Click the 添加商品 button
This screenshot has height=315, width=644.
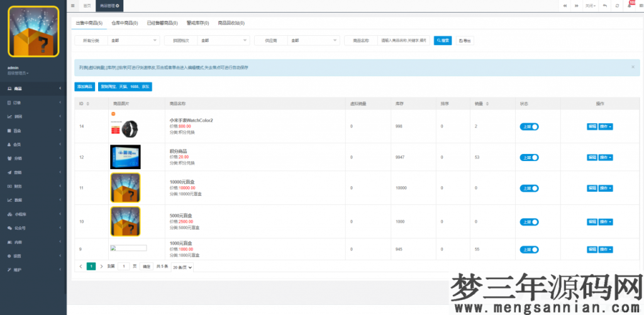pos(85,87)
